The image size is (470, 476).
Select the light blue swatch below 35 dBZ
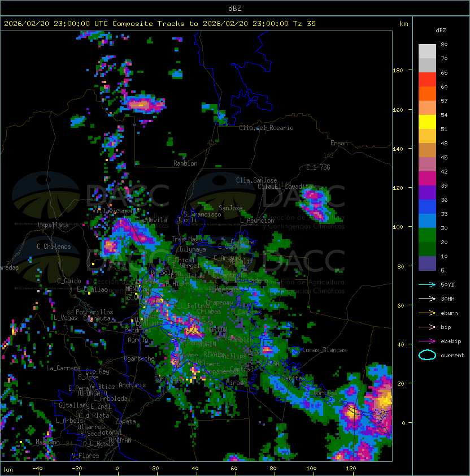pyautogui.click(x=427, y=220)
